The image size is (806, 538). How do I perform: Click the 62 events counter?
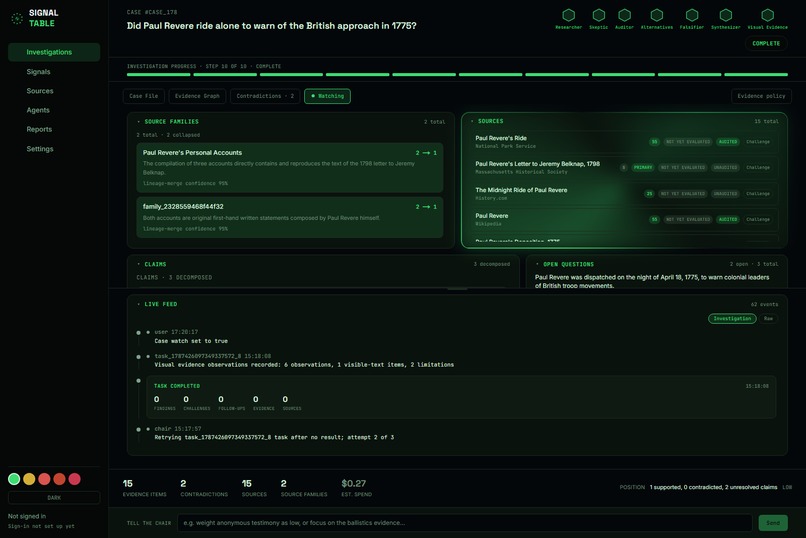pos(764,304)
